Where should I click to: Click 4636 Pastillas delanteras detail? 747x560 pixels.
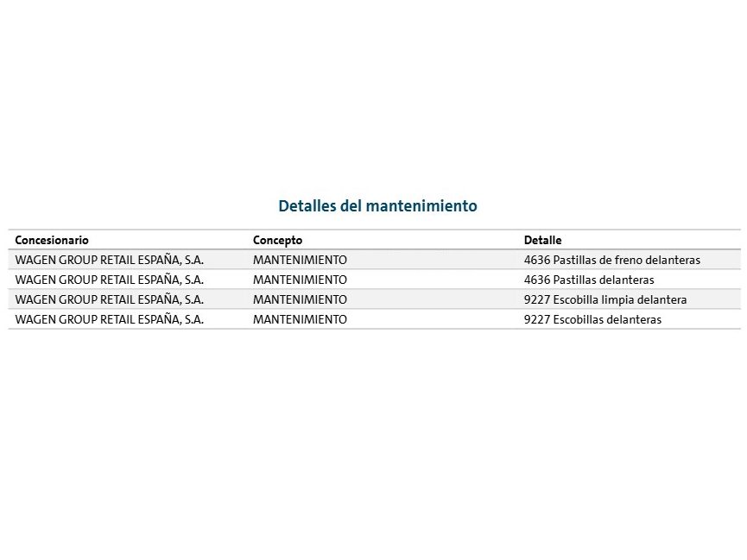click(589, 280)
